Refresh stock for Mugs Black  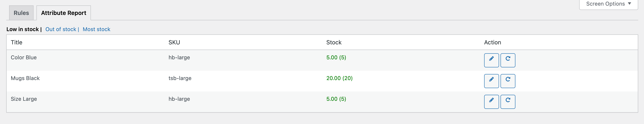pyautogui.click(x=508, y=81)
